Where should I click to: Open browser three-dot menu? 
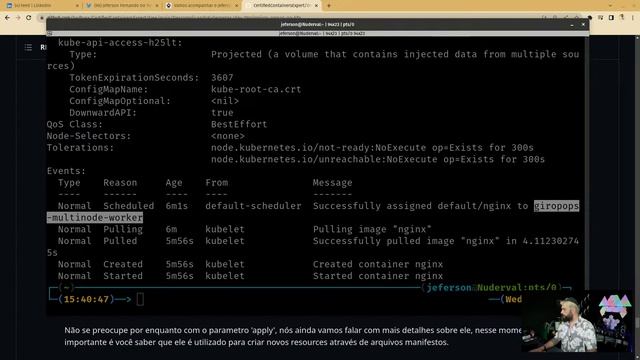click(633, 18)
